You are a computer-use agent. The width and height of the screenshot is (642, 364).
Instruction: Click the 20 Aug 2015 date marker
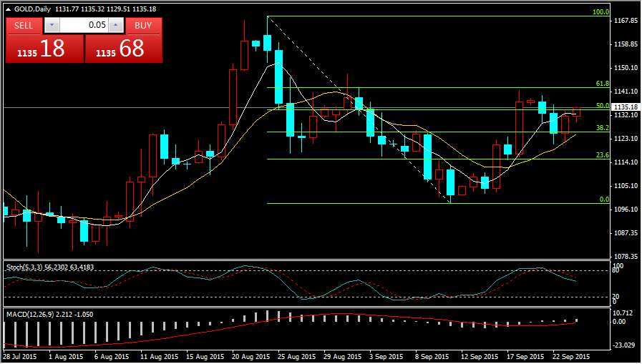[x=251, y=356]
